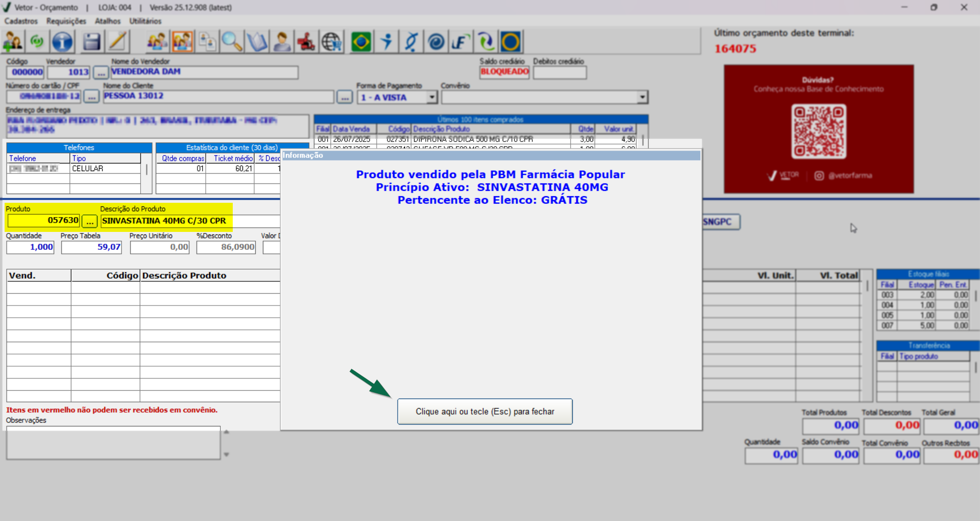Screen dimensions: 980x521
Task: Click the Data Venda column header
Action: tap(354, 129)
